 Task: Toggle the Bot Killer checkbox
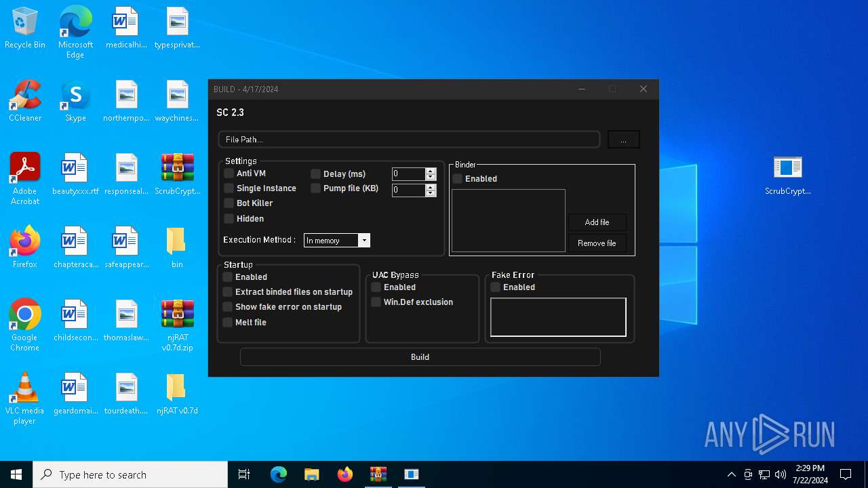[229, 203]
